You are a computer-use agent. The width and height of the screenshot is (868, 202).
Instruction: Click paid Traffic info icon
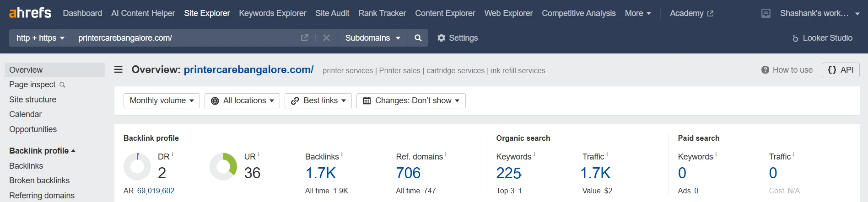pos(793,154)
